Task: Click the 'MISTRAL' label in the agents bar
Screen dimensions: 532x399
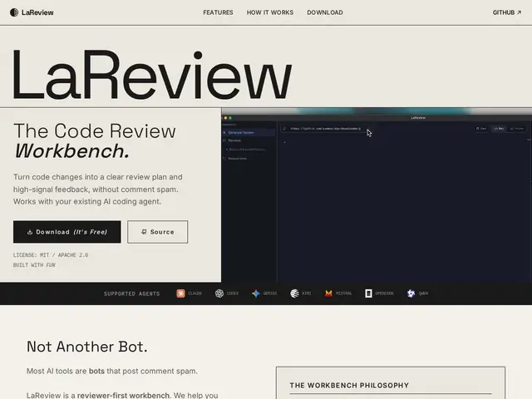Action: (x=343, y=293)
